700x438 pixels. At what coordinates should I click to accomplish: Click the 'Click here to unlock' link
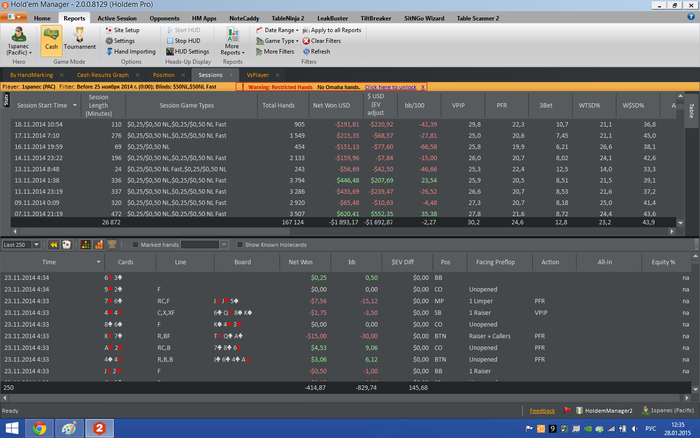pyautogui.click(x=391, y=87)
